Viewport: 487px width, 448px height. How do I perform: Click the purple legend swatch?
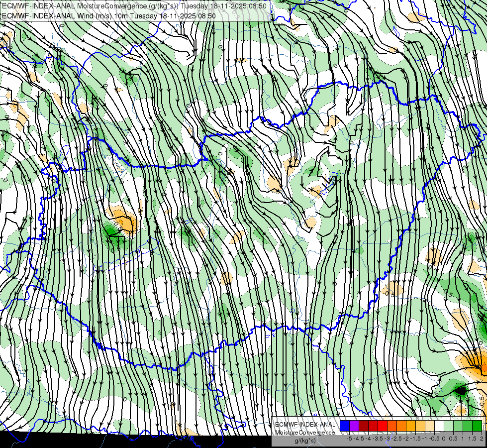354,426
